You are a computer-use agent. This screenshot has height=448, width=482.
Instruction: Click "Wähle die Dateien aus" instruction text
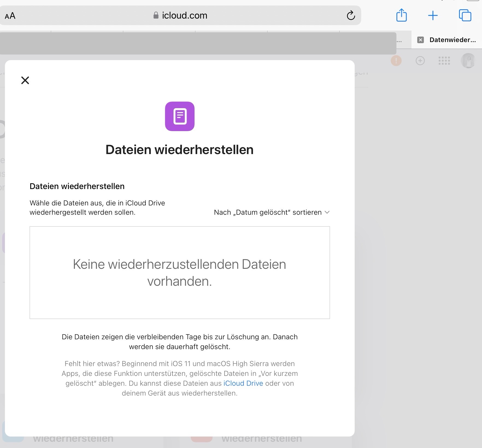pos(97,208)
